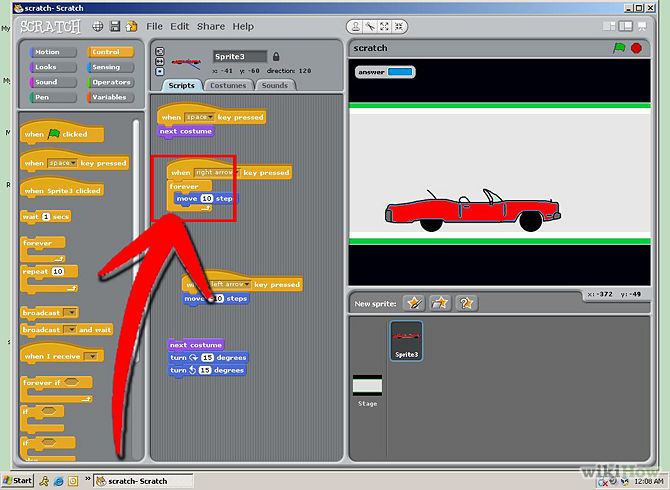Screen dimensions: 670x490
Task: Click the answer monitor on stage
Action: (x=385, y=72)
